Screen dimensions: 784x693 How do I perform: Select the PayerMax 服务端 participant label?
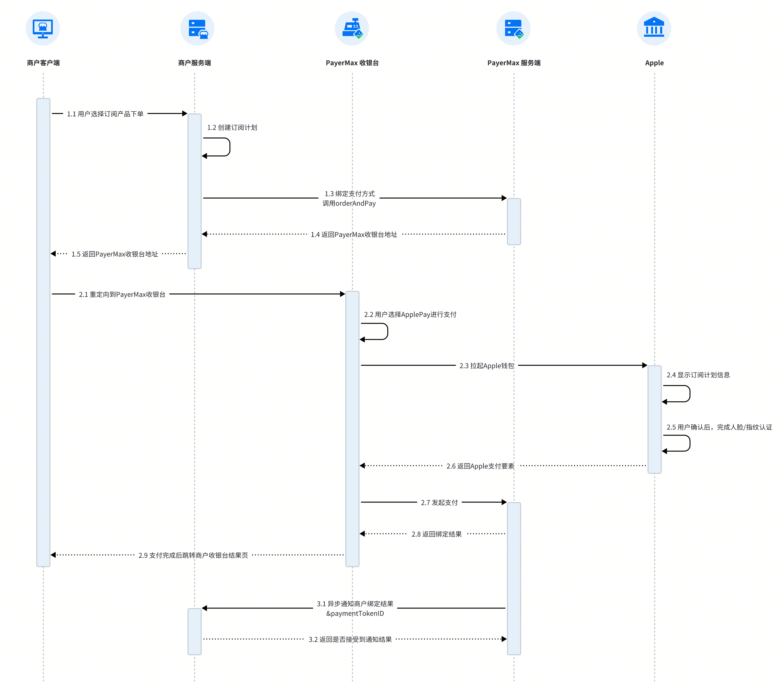click(514, 63)
